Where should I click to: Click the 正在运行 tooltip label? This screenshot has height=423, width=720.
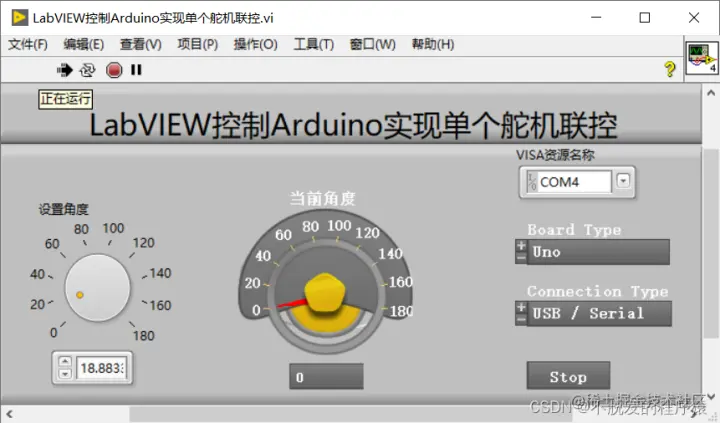click(x=66, y=99)
